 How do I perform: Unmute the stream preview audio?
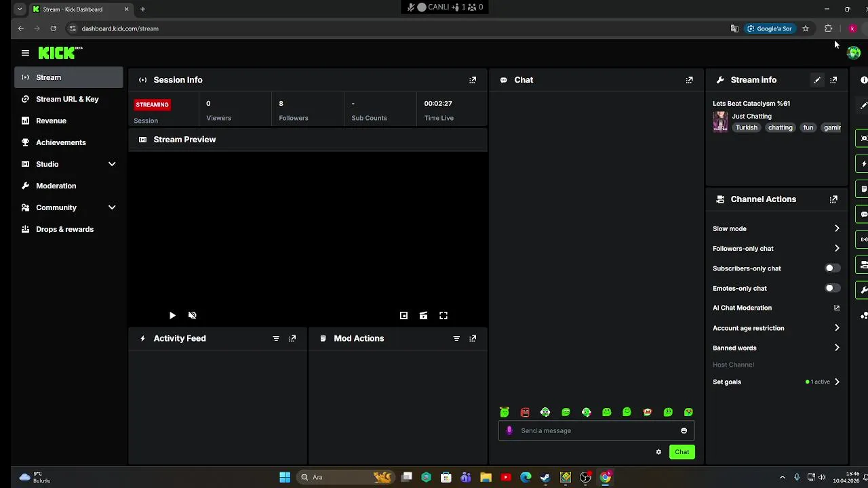[193, 315]
